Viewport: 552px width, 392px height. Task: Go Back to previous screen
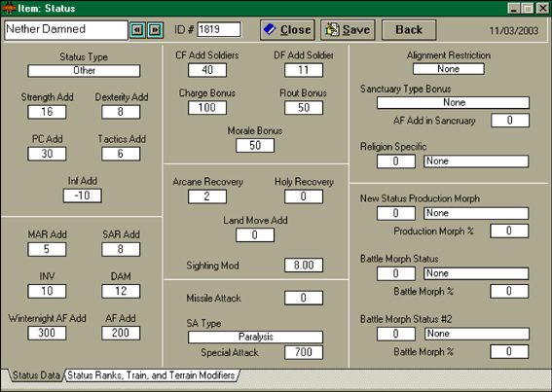click(x=409, y=30)
